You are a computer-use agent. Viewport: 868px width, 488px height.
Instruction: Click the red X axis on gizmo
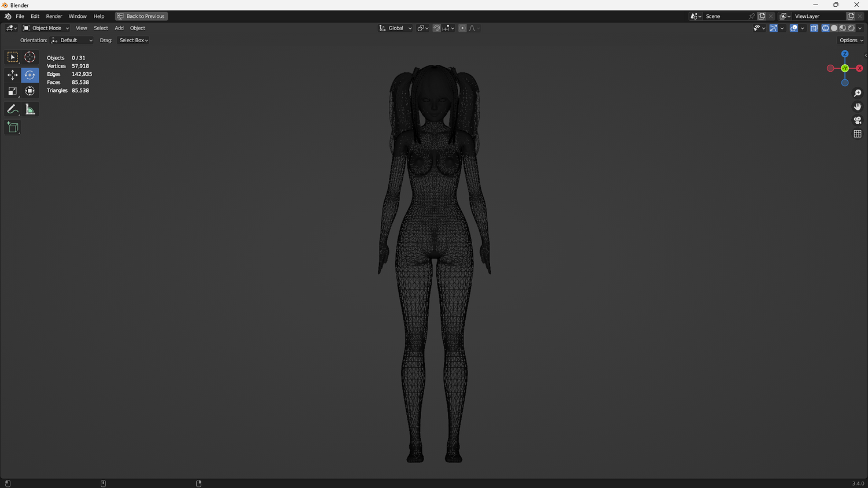[x=859, y=68]
